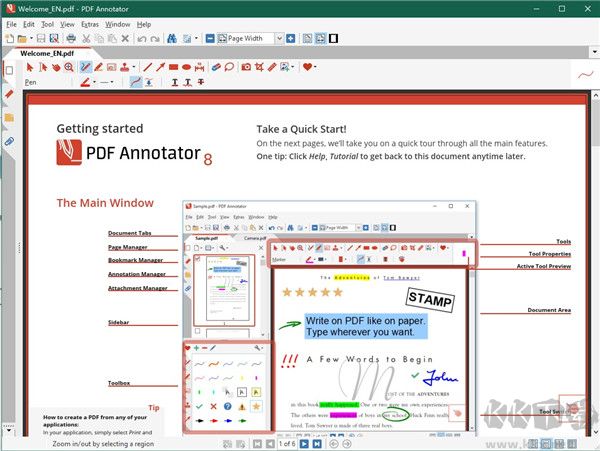Choose the Select Text cursor tool
Viewport: 600px width, 451px height.
[x=43, y=67]
